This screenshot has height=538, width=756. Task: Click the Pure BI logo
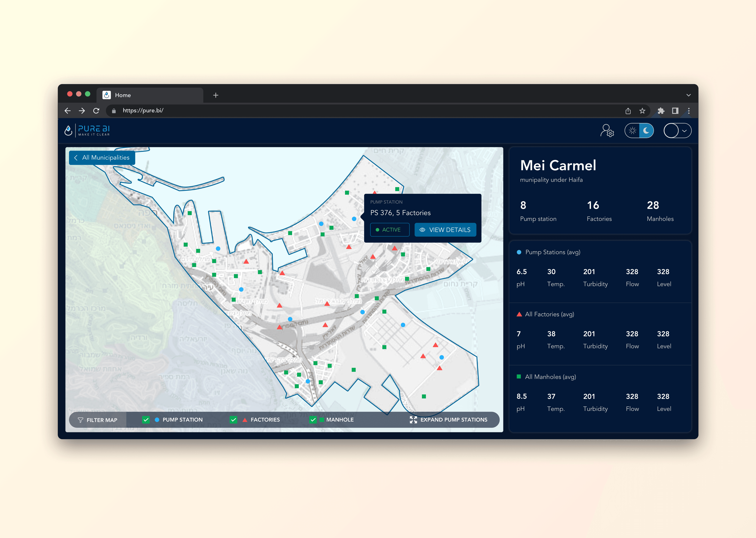[x=87, y=131]
